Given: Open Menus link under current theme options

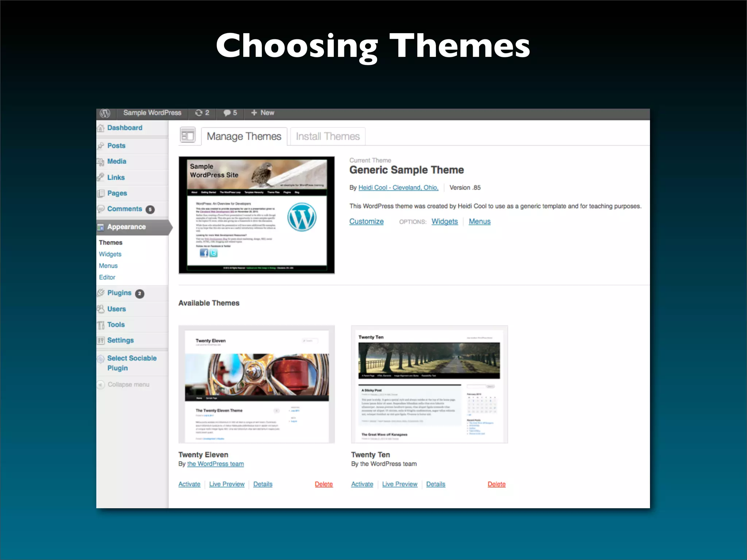Looking at the screenshot, I should point(480,222).
